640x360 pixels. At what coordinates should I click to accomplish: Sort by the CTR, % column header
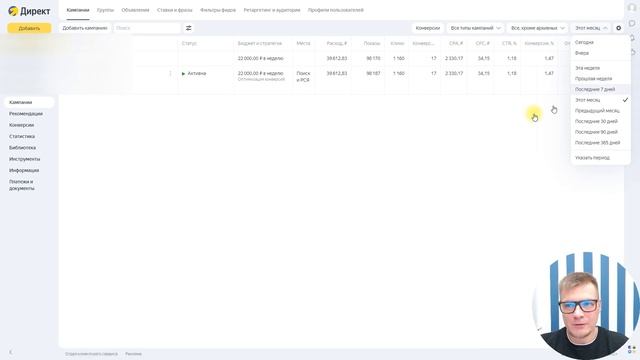point(509,43)
